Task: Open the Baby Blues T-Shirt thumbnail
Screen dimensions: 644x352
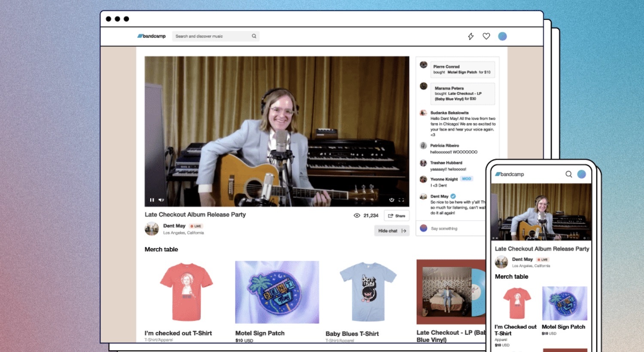Action: click(368, 292)
